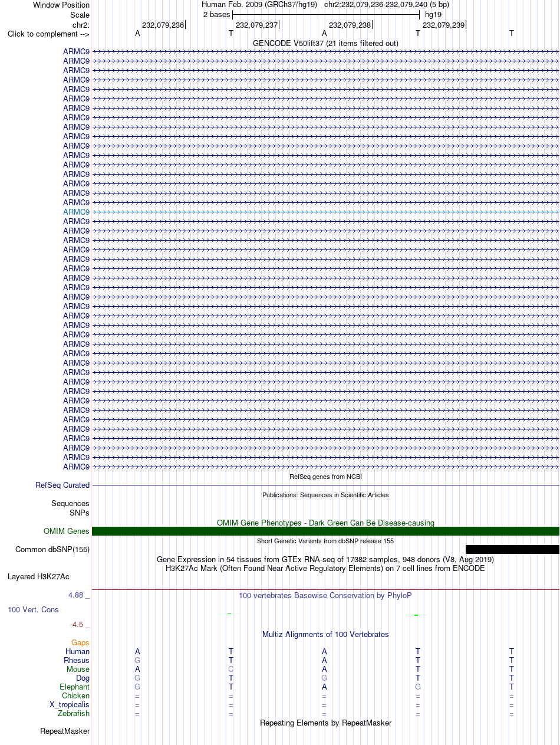Click the SNPs publications track label

pyautogui.click(x=80, y=513)
